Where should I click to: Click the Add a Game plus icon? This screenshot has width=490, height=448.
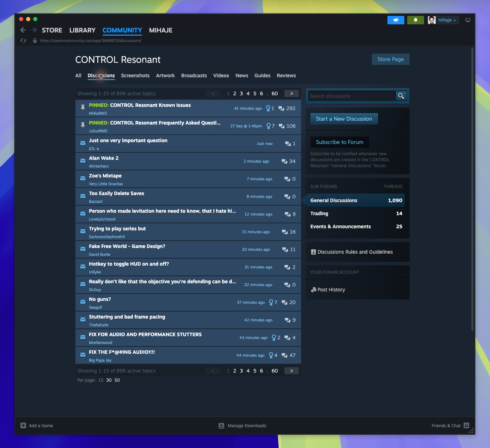[23, 425]
